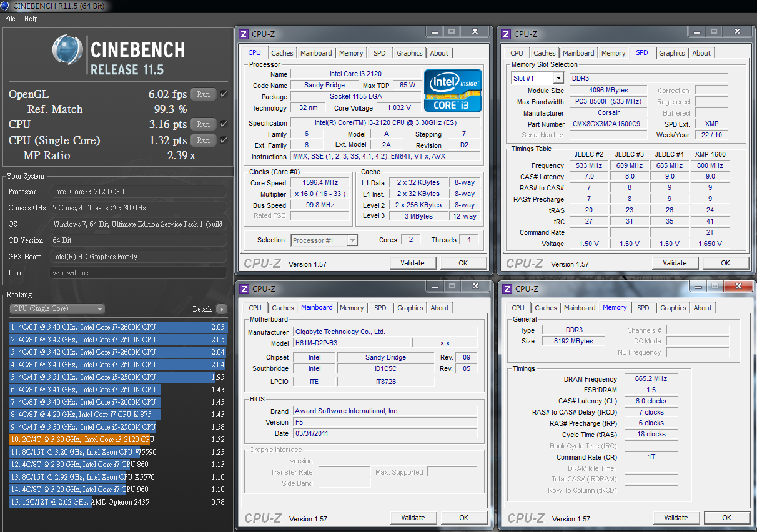Click Validate in the CPU tab window

412,263
